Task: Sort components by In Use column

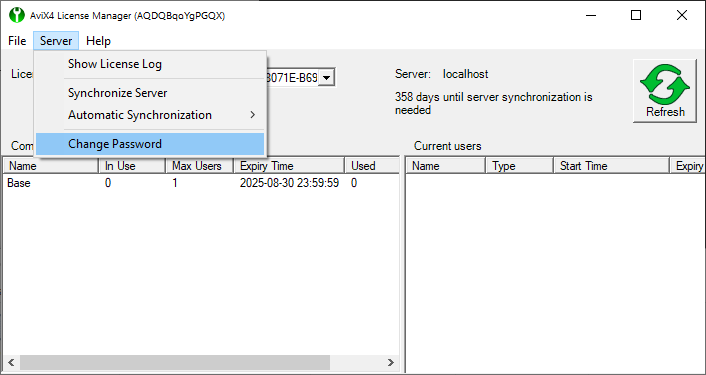Action: 132,166
